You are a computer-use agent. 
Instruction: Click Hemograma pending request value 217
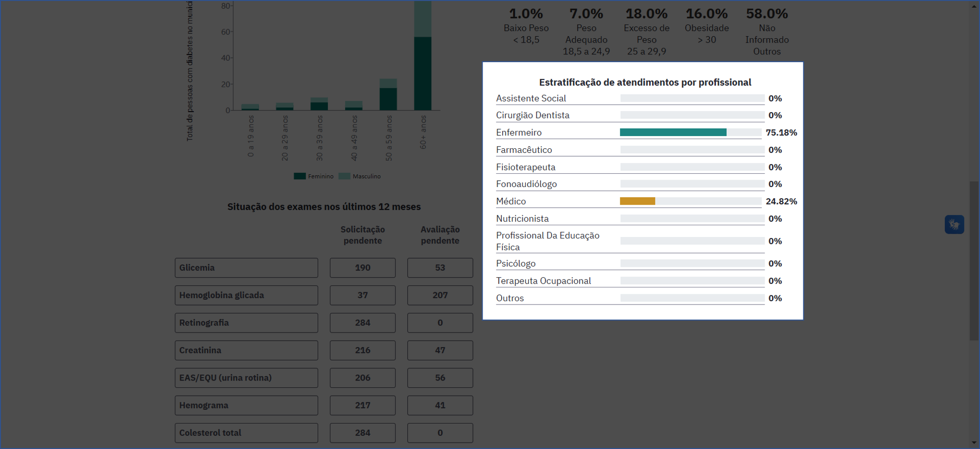363,405
